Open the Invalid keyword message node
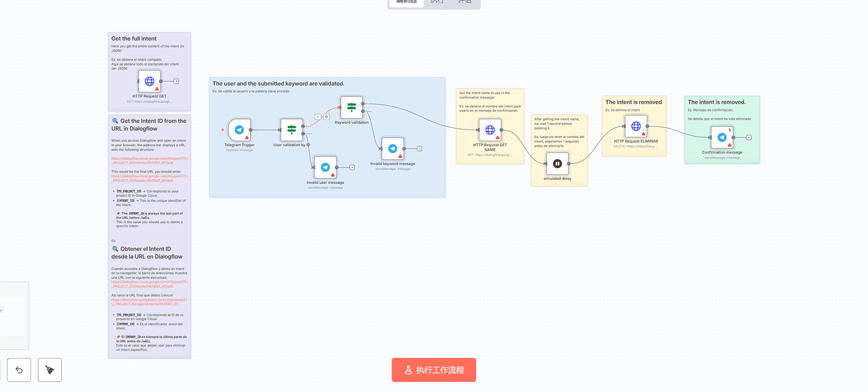Screen dimensions: 868x391 [x=393, y=149]
